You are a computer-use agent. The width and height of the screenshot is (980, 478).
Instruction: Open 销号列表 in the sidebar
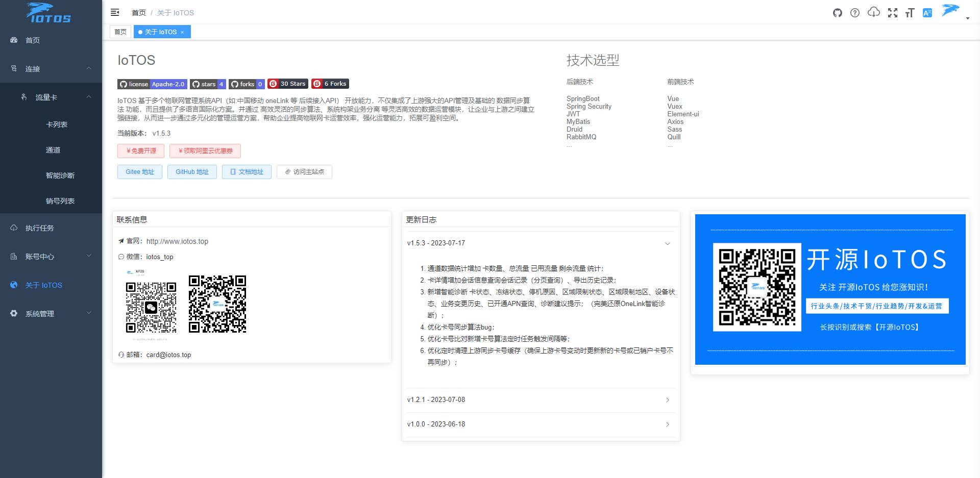(x=51, y=201)
